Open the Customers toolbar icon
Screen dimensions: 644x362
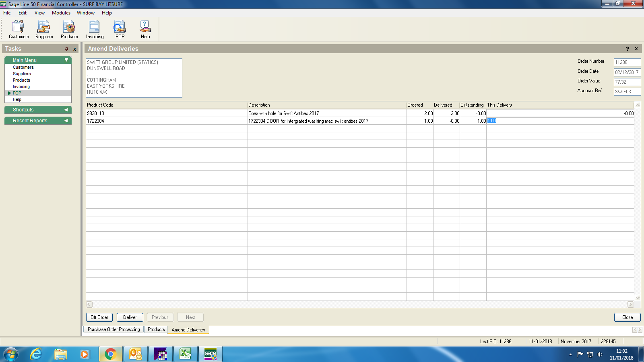(x=19, y=29)
